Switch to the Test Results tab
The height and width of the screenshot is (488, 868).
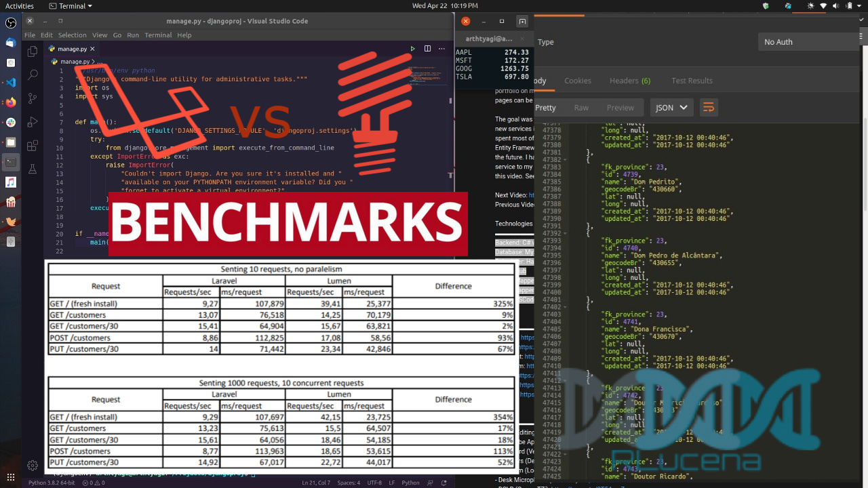pyautogui.click(x=692, y=81)
